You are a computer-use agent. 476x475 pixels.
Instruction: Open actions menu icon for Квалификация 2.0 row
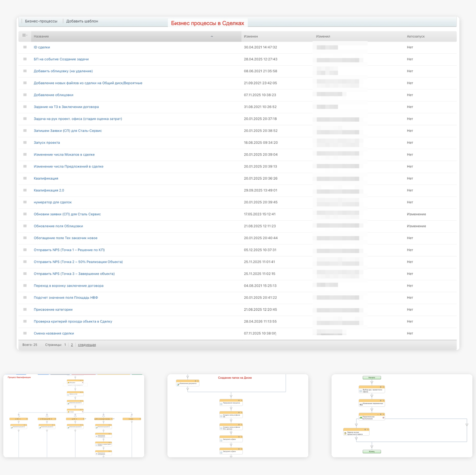click(25, 190)
